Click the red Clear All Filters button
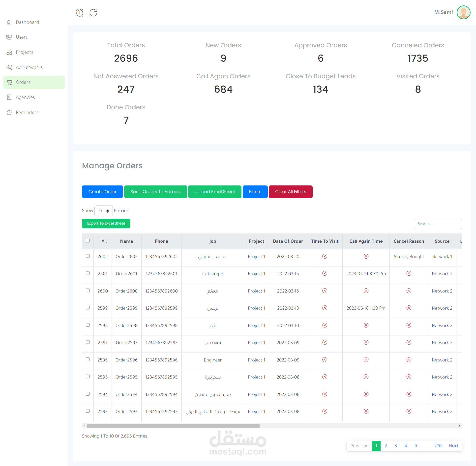The height and width of the screenshot is (466, 476). click(290, 192)
